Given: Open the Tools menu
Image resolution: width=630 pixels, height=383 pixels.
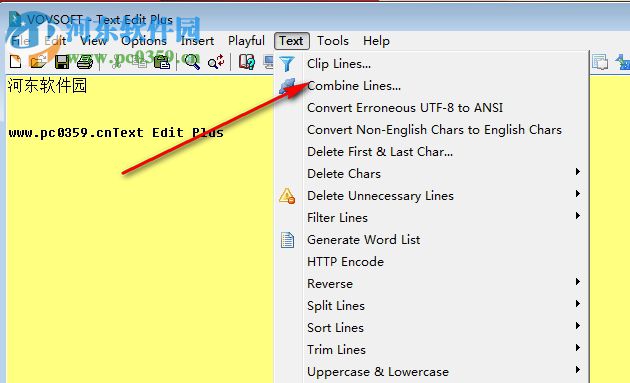Looking at the screenshot, I should [x=333, y=41].
